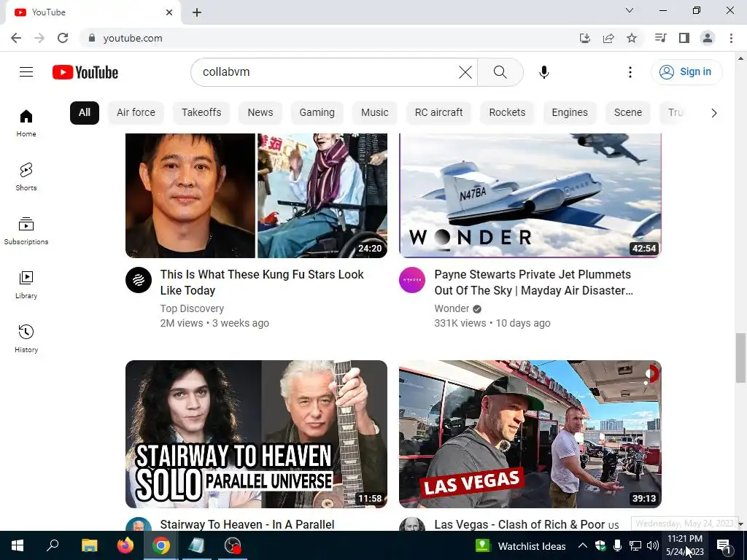Reload the page
747x560 pixels.
(x=63, y=38)
